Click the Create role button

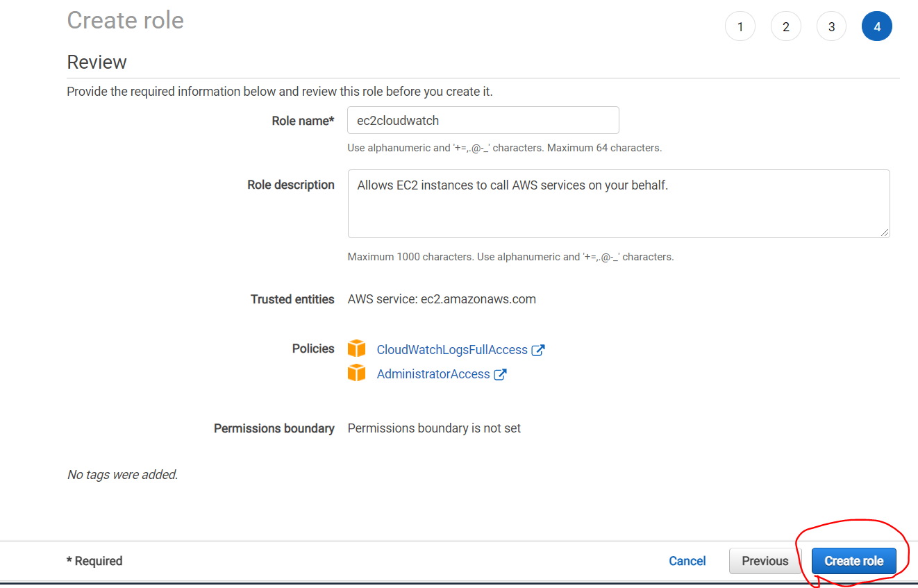[854, 561]
